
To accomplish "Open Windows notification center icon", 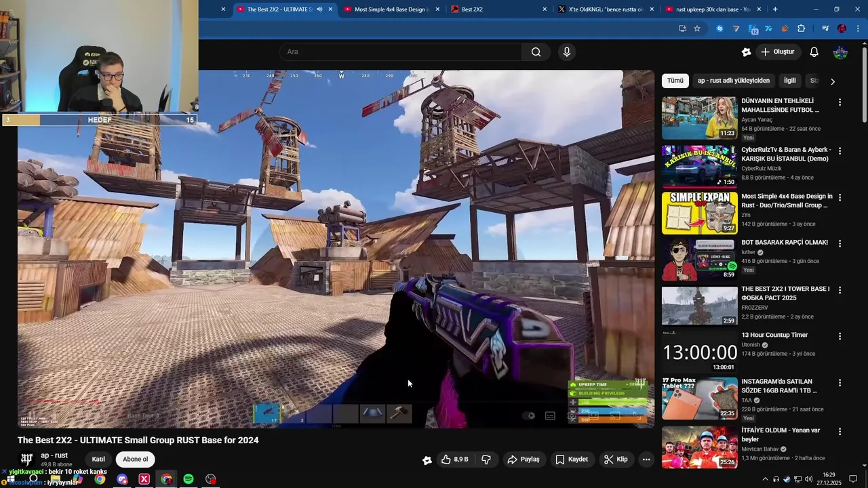I will point(853,479).
